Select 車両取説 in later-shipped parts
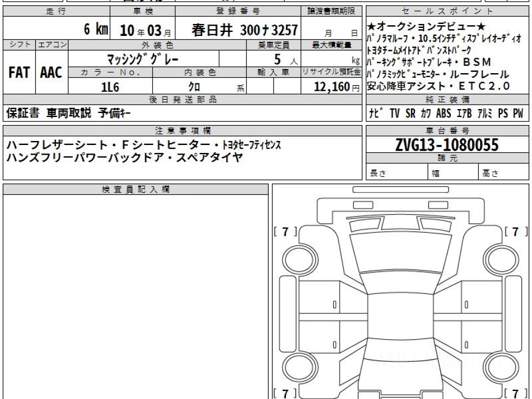Screen dimensions: 532x399 (69, 113)
